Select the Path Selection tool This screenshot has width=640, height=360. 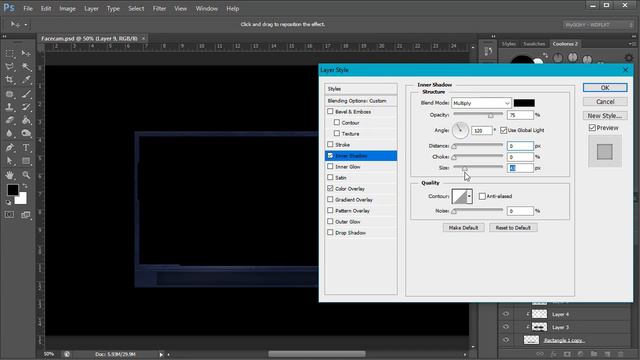click(10, 160)
